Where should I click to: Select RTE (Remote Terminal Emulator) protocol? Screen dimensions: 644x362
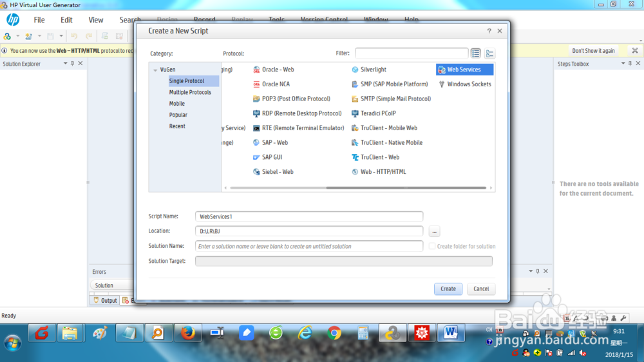coord(299,128)
